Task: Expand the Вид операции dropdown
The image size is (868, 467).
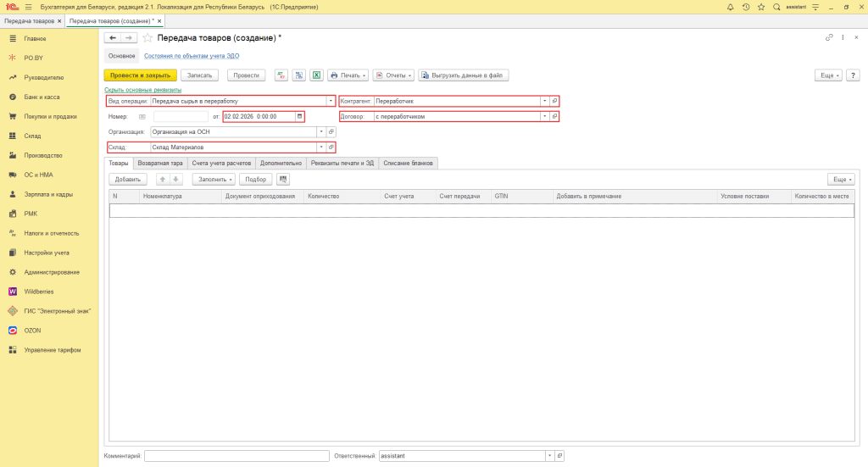Action: [331, 101]
